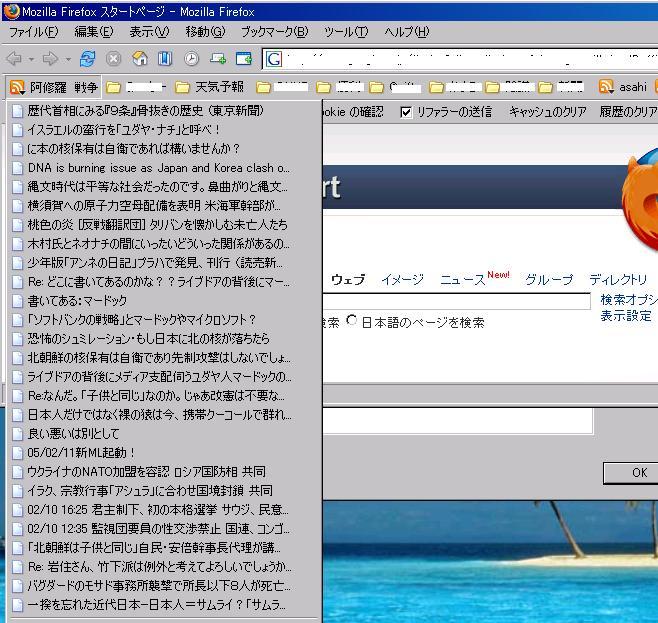This screenshot has height=623, width=658.
Task: Open the ブックマーク(B) menu
Action: pyautogui.click(x=274, y=32)
